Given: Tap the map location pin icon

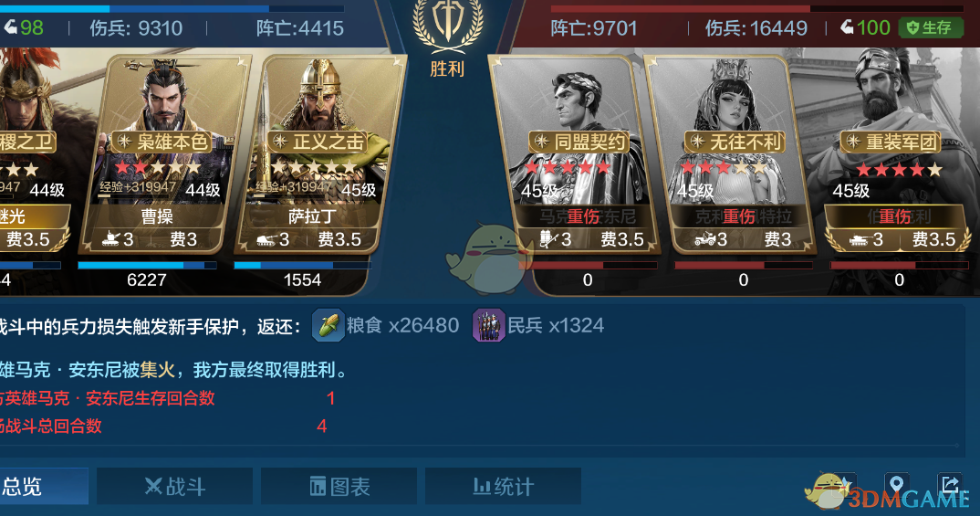Looking at the screenshot, I should 896,484.
